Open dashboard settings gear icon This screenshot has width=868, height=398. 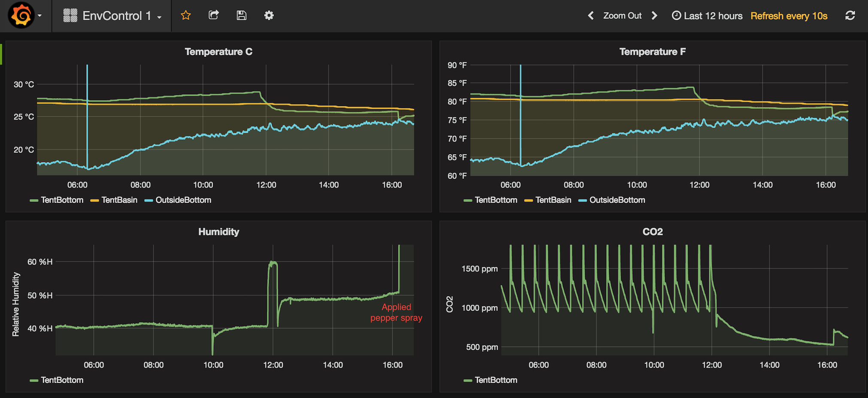[269, 15]
